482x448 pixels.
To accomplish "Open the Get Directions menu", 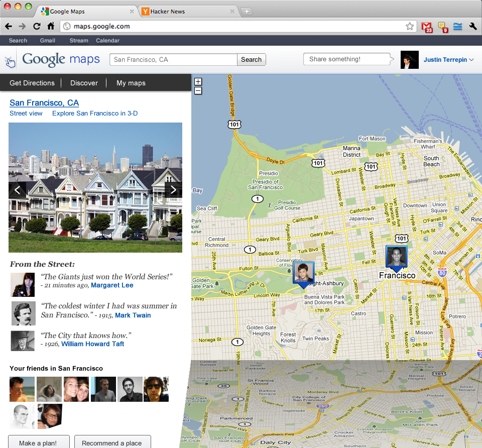I will pos(32,83).
